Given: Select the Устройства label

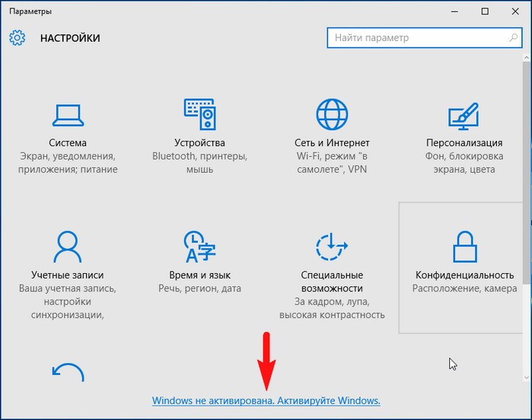Looking at the screenshot, I should pyautogui.click(x=200, y=143).
